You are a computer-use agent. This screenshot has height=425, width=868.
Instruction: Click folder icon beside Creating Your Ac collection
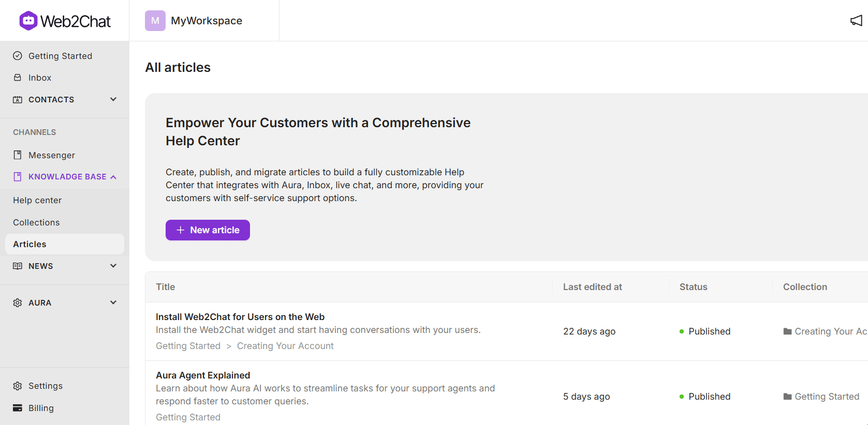pyautogui.click(x=787, y=331)
